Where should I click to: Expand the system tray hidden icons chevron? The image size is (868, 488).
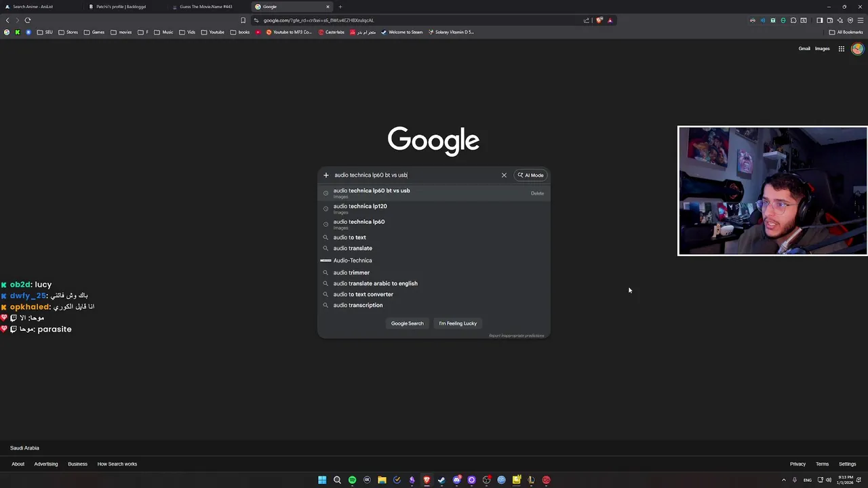click(x=784, y=480)
